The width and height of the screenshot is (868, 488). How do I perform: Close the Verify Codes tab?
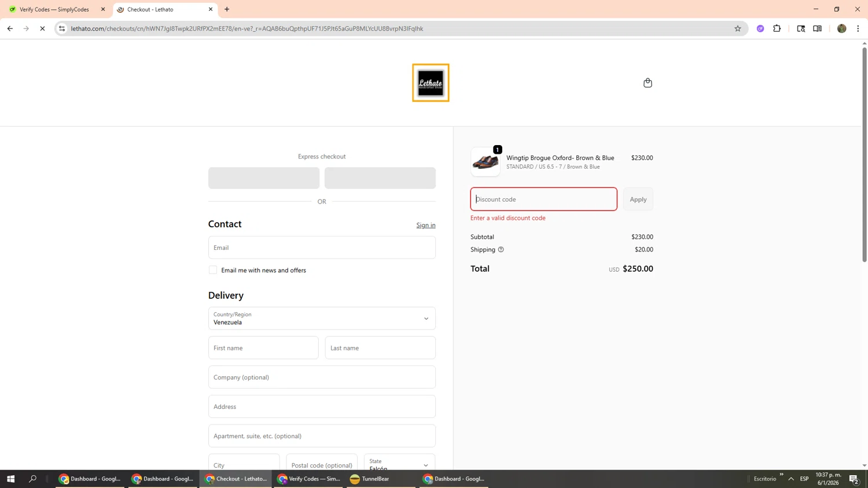click(103, 9)
